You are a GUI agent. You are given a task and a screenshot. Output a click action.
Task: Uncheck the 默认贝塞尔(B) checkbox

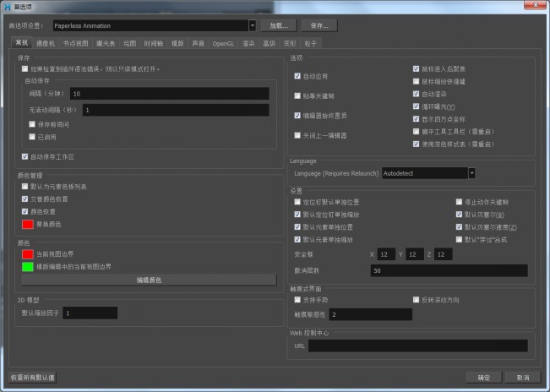click(459, 215)
